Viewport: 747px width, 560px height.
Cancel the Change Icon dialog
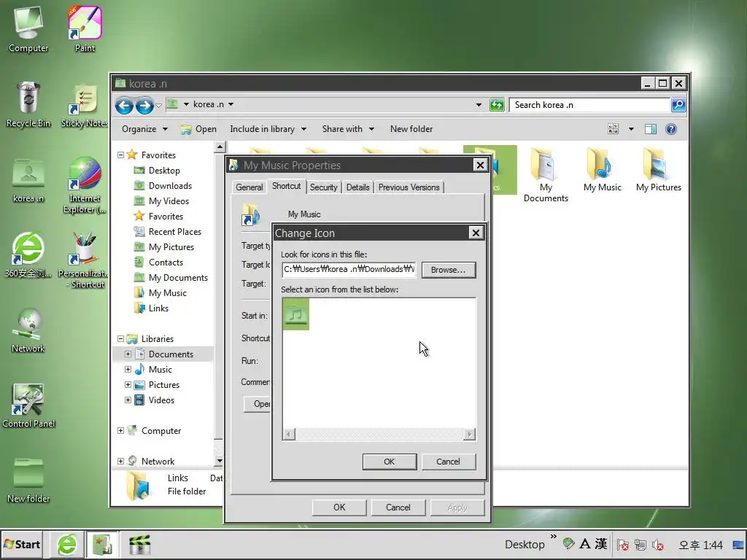click(448, 462)
